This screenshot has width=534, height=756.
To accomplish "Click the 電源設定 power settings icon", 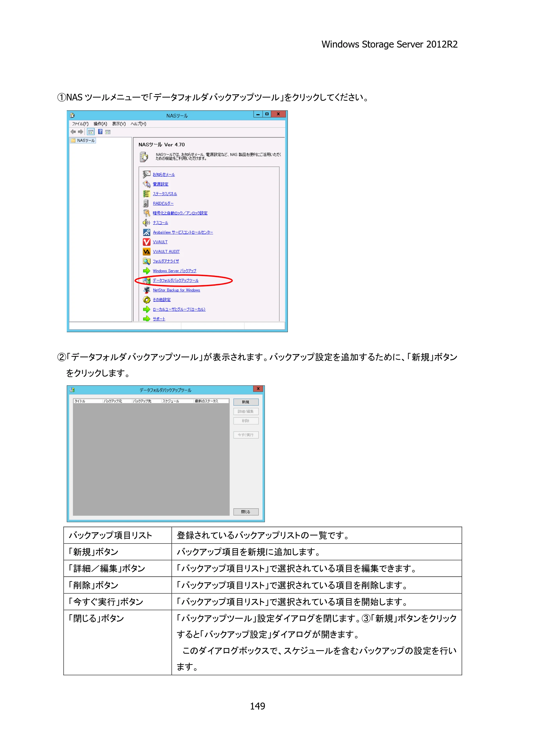I will pyautogui.click(x=146, y=184).
